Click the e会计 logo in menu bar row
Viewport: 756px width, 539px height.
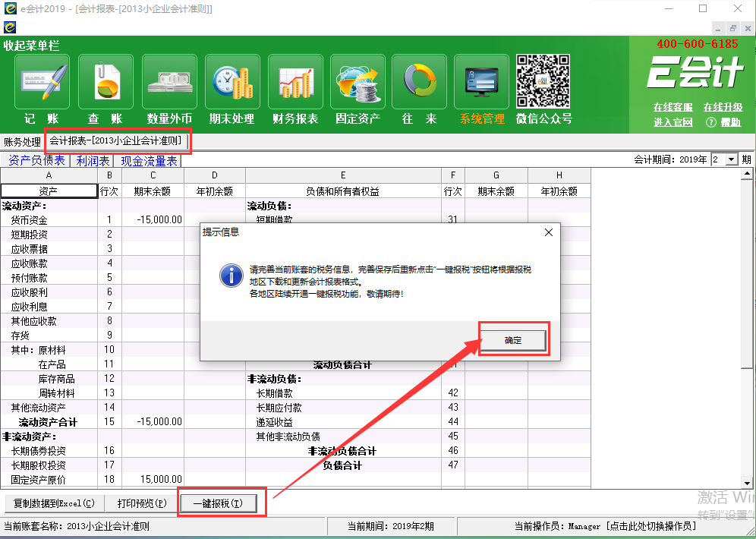tap(10, 27)
